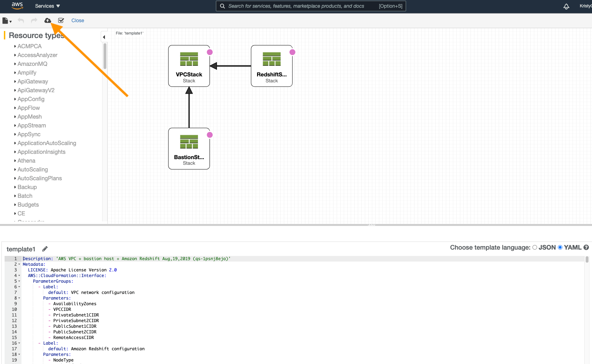Collapse the Resource types panel arrow

click(104, 37)
